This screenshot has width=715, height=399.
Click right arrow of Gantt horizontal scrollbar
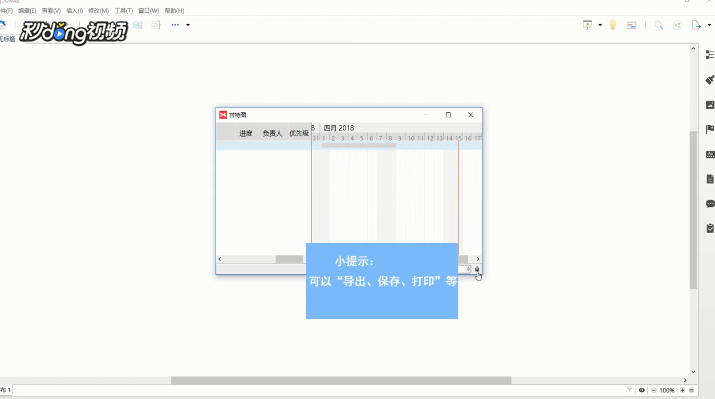tap(478, 259)
